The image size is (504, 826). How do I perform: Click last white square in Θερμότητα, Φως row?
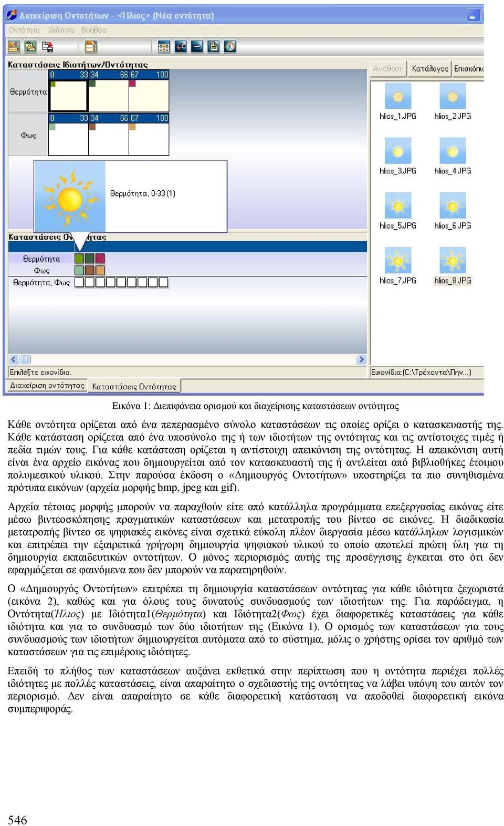pos(163,282)
